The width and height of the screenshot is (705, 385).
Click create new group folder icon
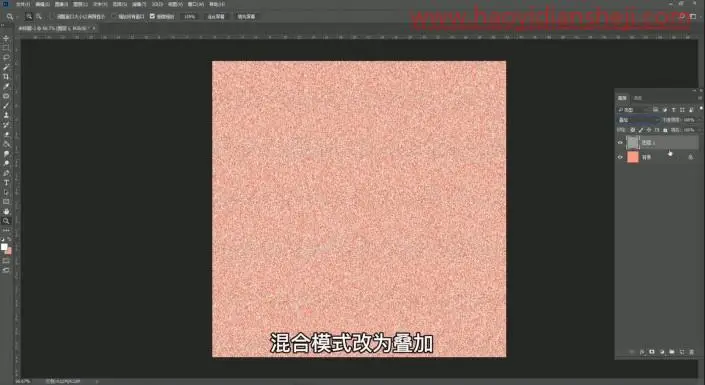pyautogui.click(x=672, y=352)
